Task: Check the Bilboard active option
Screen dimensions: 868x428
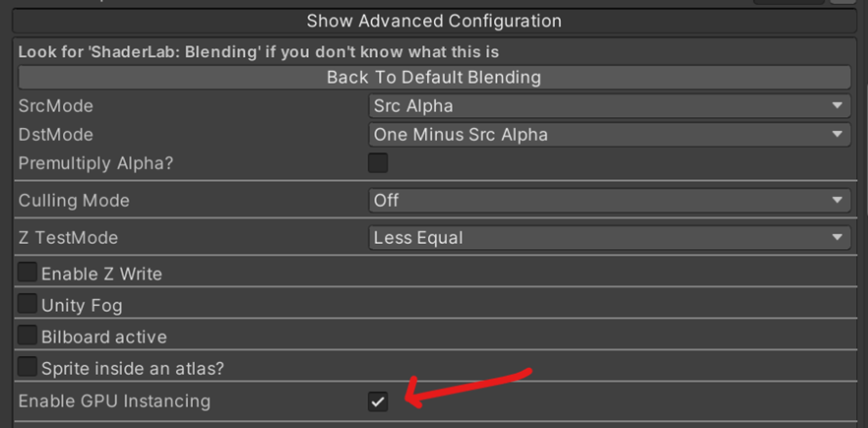Action: click(28, 335)
